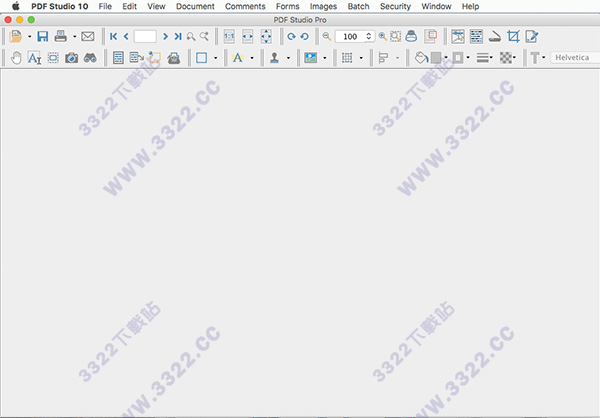The width and height of the screenshot is (600, 418).
Task: Click the printer icon
Action: [60, 36]
